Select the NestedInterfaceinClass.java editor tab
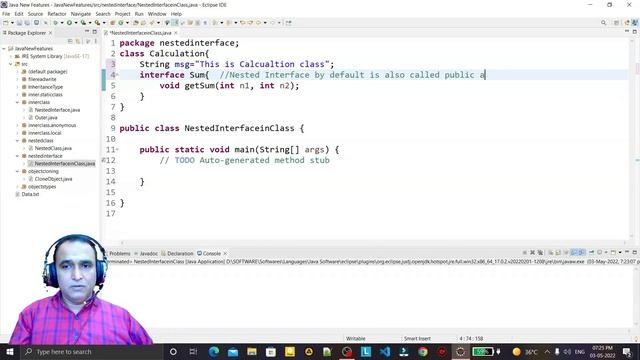Screen dimensions: 640x360 coord(140,33)
